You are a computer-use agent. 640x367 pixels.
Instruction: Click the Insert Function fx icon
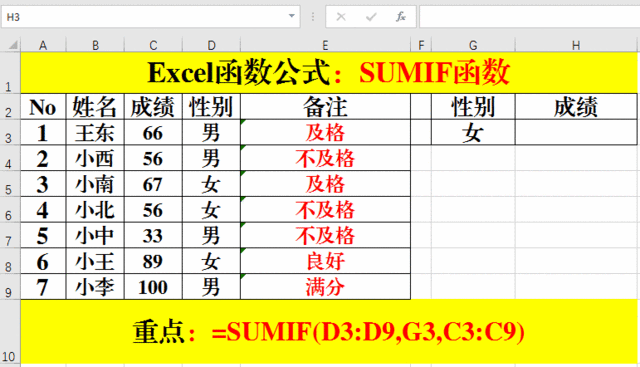pos(400,17)
